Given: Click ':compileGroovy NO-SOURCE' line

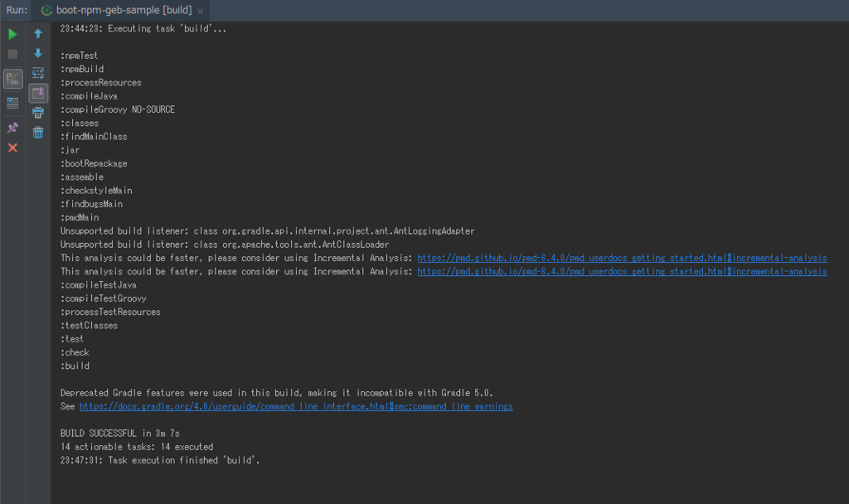Looking at the screenshot, I should point(118,110).
